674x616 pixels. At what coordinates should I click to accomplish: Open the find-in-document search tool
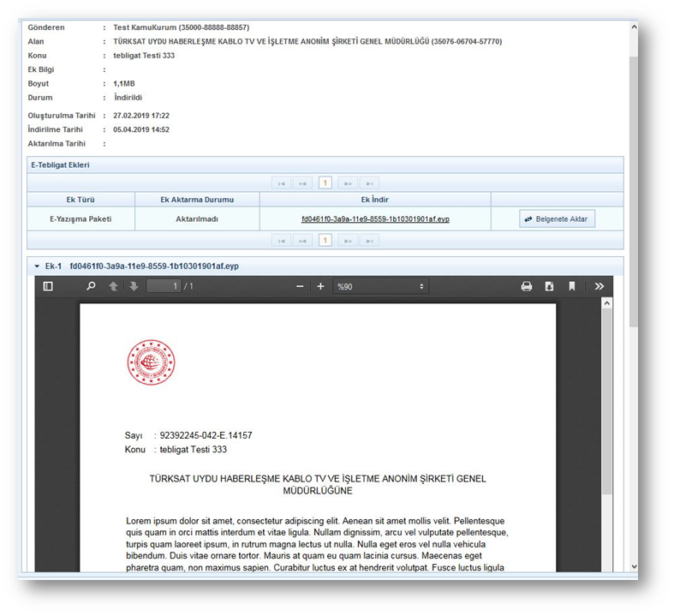[x=91, y=286]
